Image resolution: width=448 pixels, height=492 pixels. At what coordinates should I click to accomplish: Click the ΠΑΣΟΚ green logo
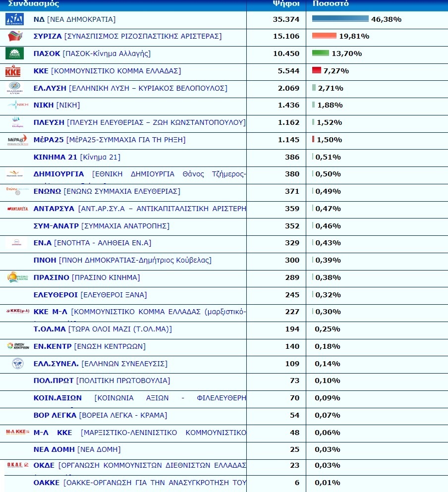click(14, 54)
